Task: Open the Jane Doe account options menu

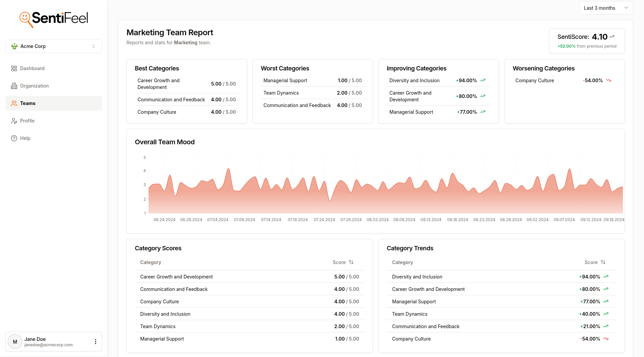Action: (x=96, y=342)
